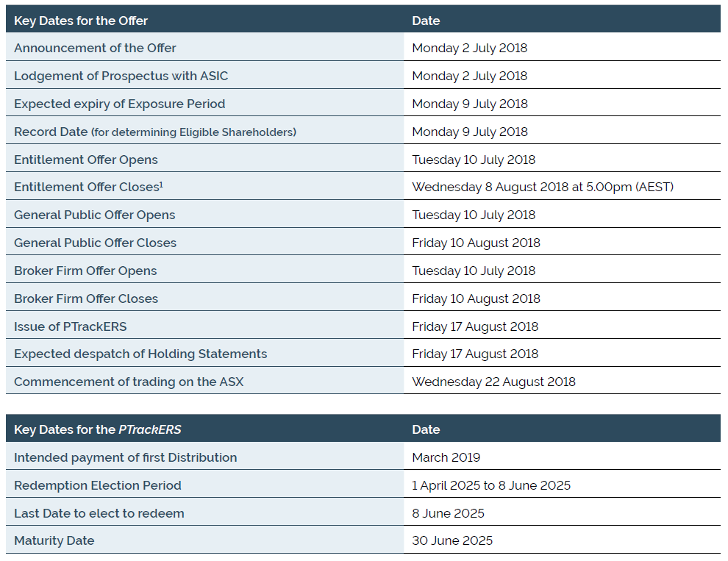
Task: Select 'Expected expiry of Exposure Period' cell
Action: [204, 103]
